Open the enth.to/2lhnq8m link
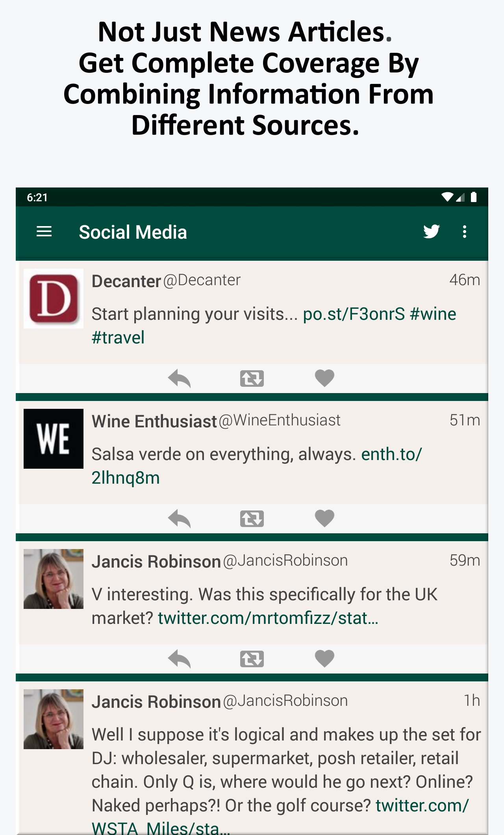The height and width of the screenshot is (835, 504). [391, 455]
